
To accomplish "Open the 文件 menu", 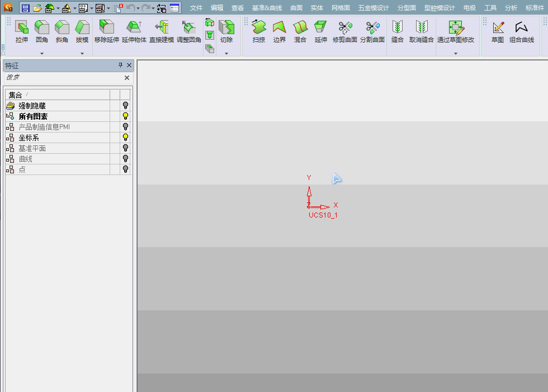I will point(196,8).
